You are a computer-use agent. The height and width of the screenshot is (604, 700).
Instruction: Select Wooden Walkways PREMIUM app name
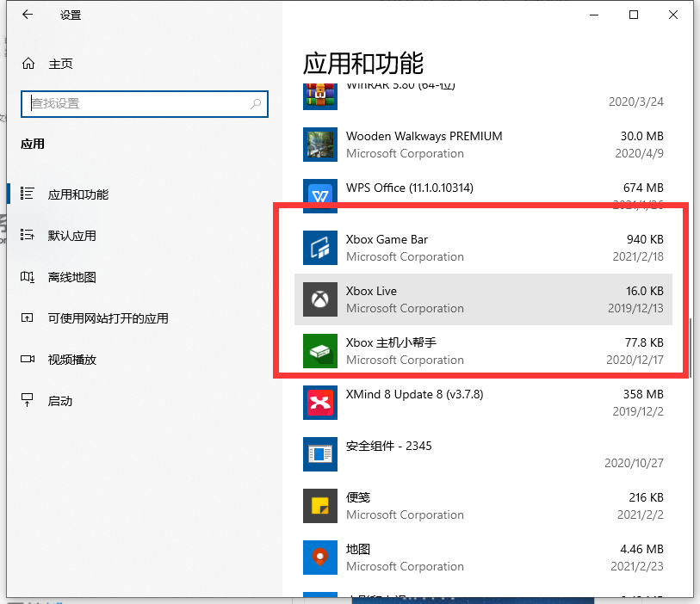(424, 136)
